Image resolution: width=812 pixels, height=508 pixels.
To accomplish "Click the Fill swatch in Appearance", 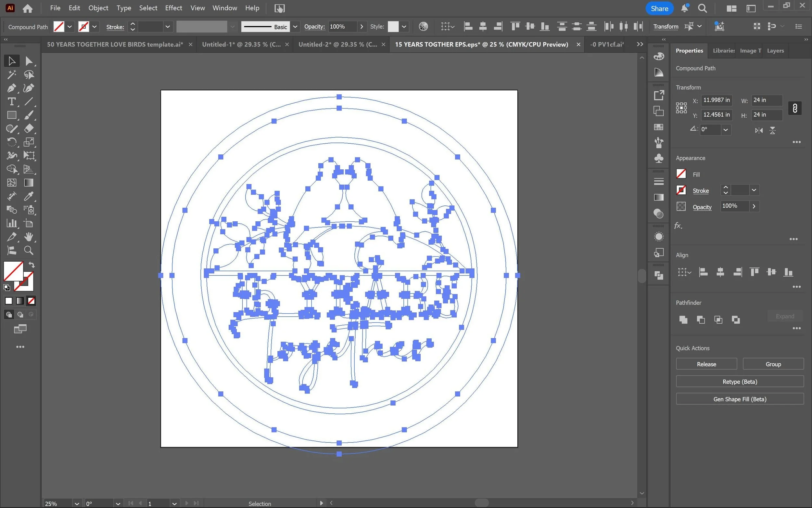I will pos(681,174).
